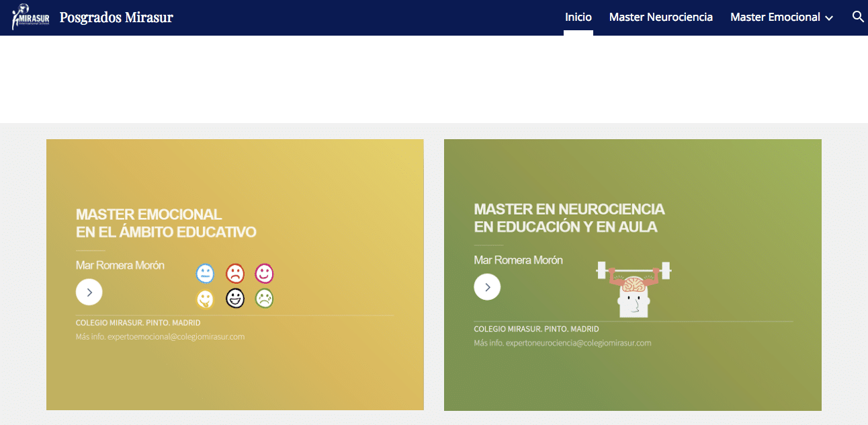Open the search magnifier icon
Image resolution: width=868 pixels, height=425 pixels.
(x=857, y=17)
